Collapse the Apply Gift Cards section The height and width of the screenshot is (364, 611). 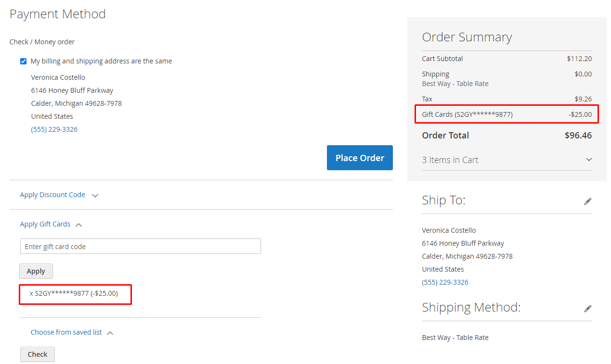click(x=45, y=224)
